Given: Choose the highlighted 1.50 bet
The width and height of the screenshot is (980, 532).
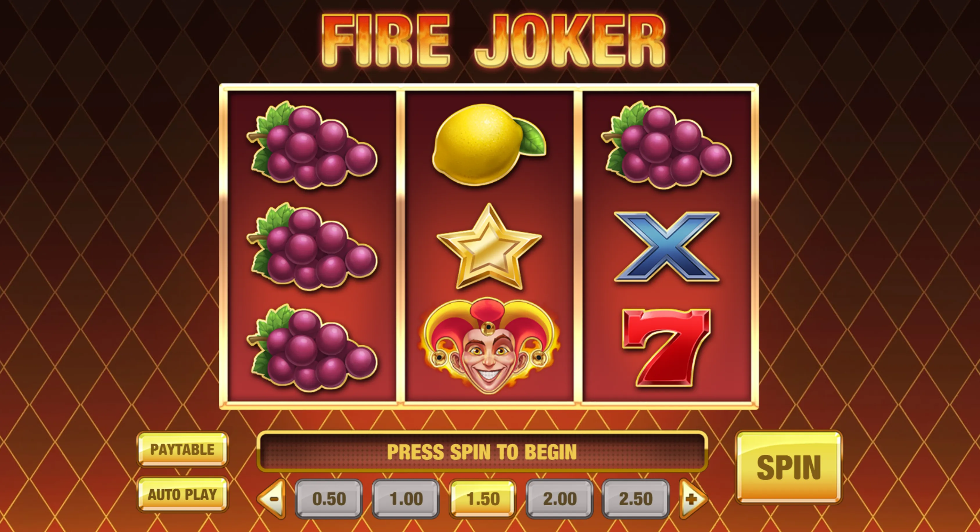Looking at the screenshot, I should 483,499.
